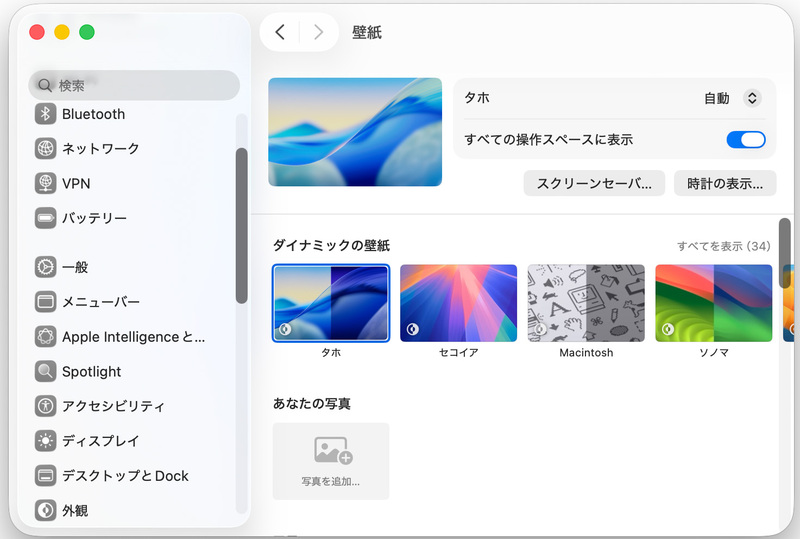Open the Bluetooth settings pane
The width and height of the screenshot is (800, 539).
tap(132, 114)
